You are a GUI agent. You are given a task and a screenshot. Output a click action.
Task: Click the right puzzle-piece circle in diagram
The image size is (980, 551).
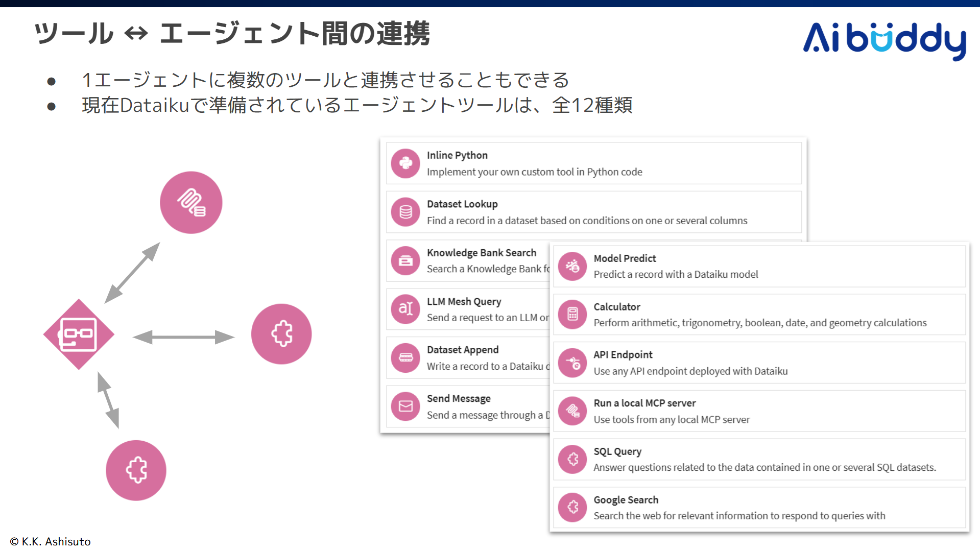(x=281, y=334)
